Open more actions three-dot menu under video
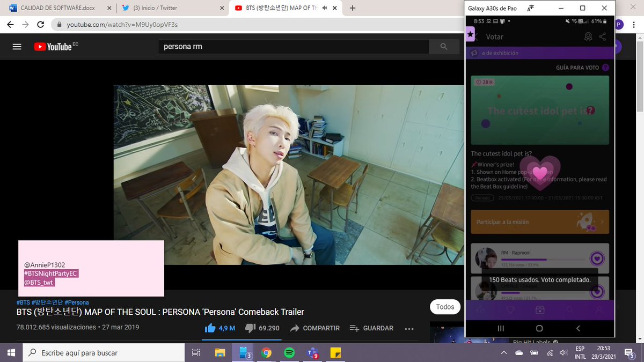 point(409,328)
